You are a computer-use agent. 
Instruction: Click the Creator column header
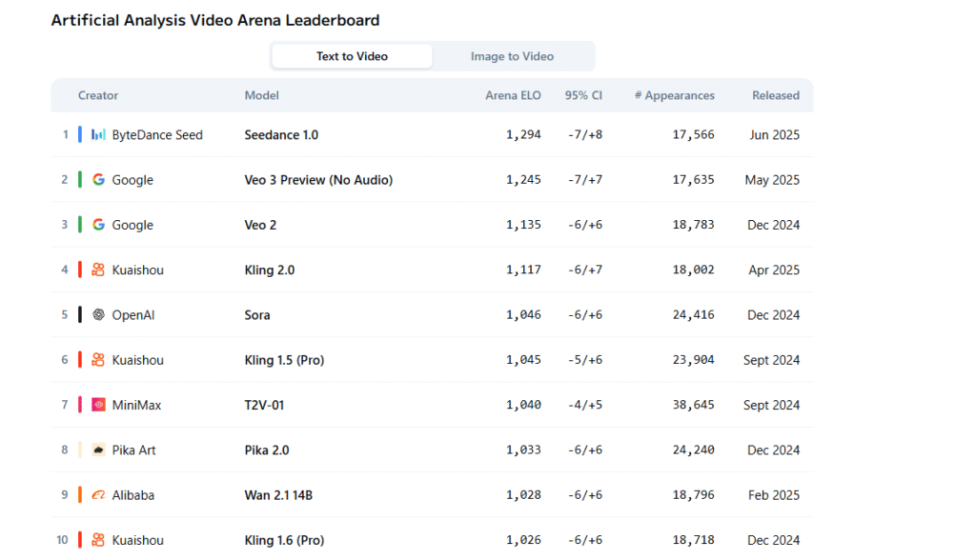pyautogui.click(x=98, y=95)
